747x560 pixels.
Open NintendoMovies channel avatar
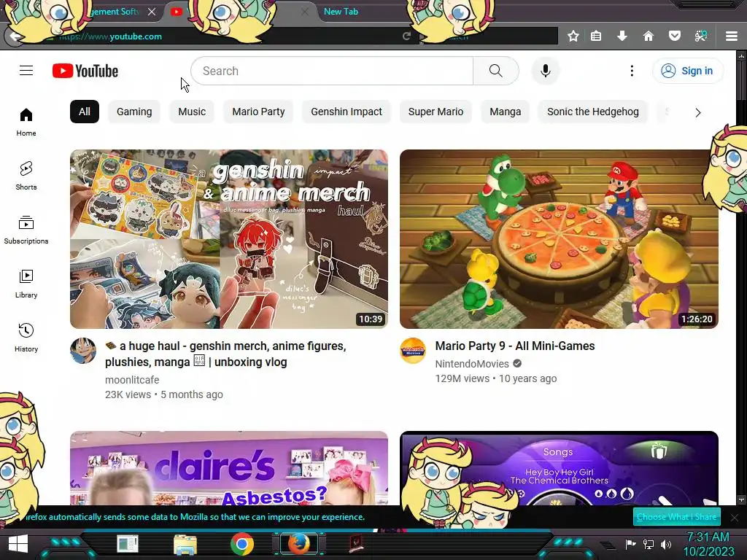(x=413, y=351)
